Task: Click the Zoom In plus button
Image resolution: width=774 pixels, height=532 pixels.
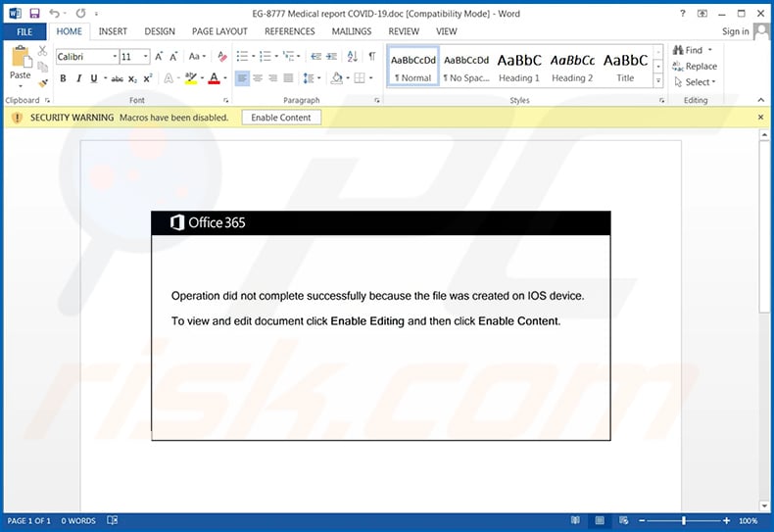Action: click(x=726, y=520)
